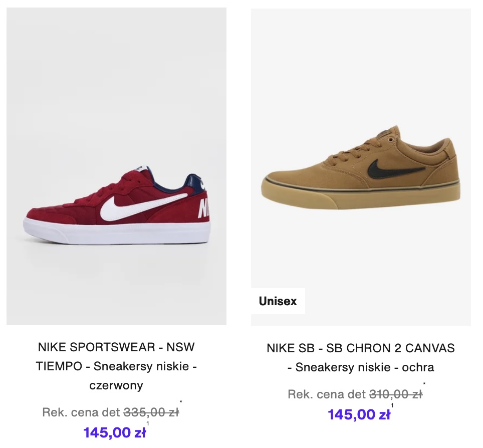Screen dimensions: 483x448
Task: Click the crossed-out 310,00 zł price
Action: click(396, 394)
